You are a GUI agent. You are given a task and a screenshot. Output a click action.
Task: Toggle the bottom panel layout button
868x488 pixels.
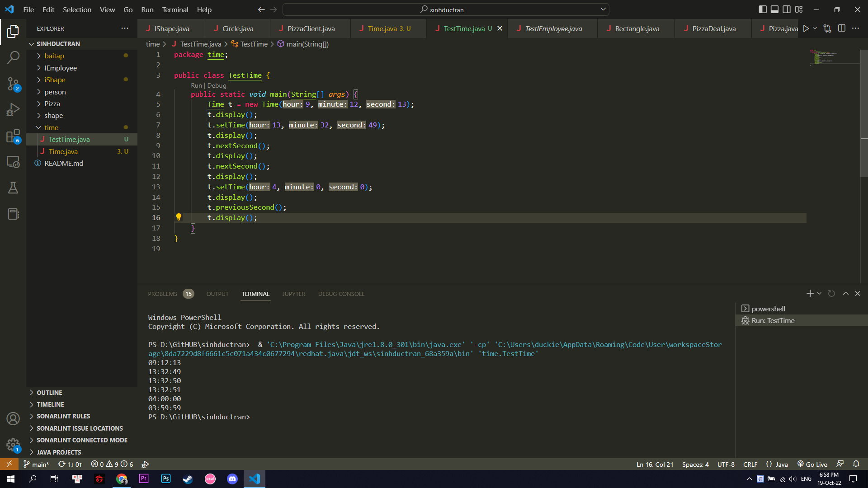coord(774,9)
